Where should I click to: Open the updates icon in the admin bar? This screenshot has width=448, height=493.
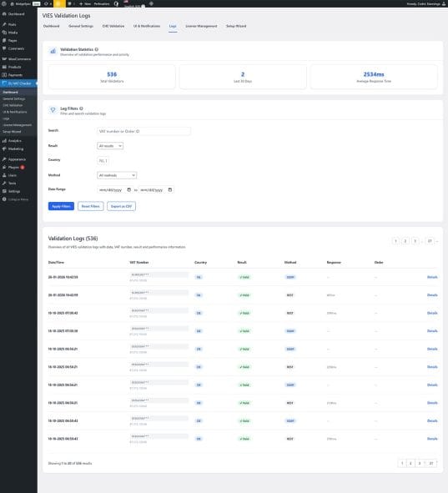tap(46, 4)
